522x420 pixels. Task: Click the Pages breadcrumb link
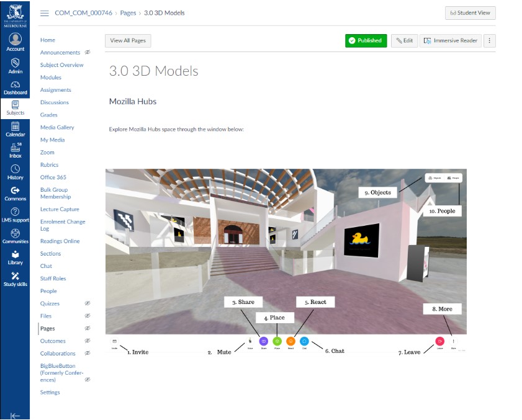point(129,13)
